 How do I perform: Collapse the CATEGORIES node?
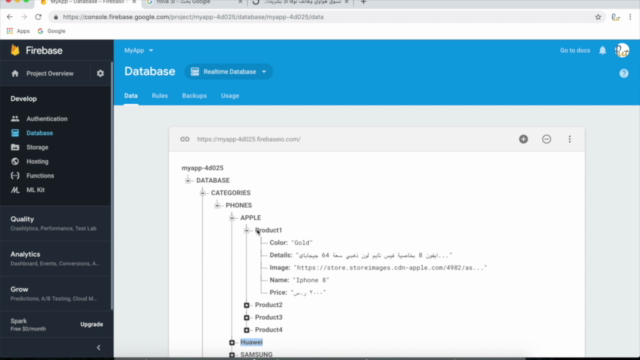click(202, 193)
